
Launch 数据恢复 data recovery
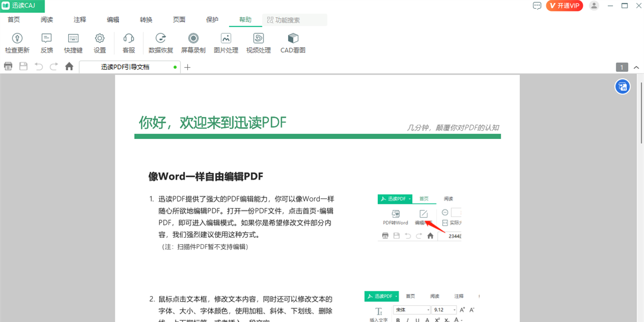click(x=160, y=43)
